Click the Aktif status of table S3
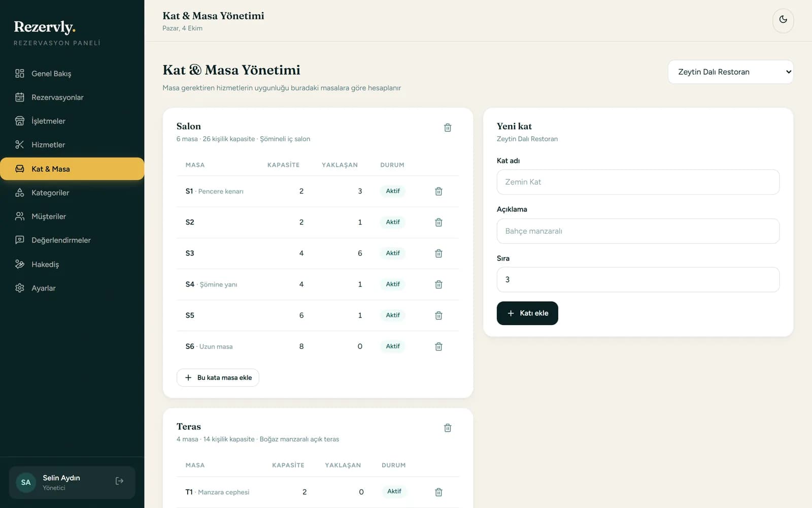This screenshot has height=508, width=812. pos(393,253)
